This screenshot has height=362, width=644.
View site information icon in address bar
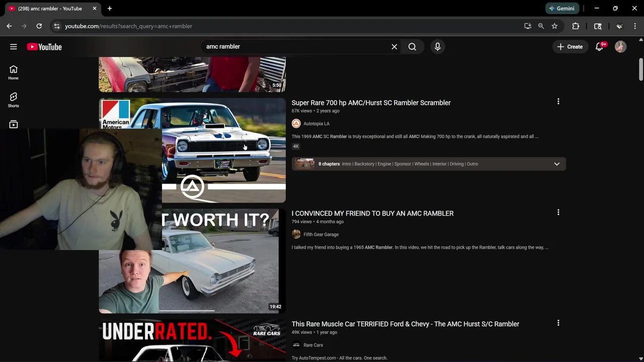(56, 26)
